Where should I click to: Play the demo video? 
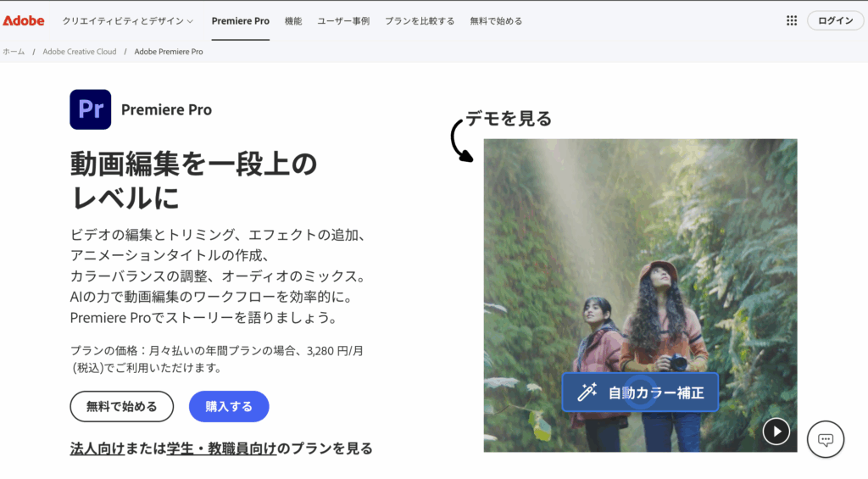(x=776, y=432)
